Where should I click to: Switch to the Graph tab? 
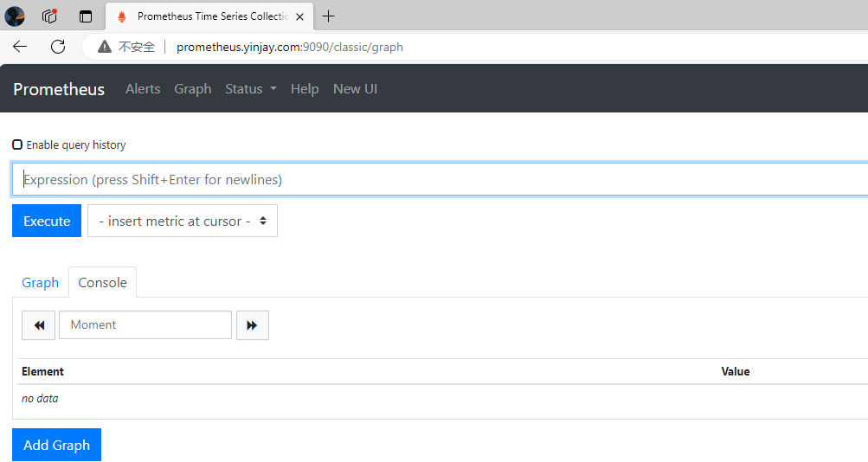(41, 282)
